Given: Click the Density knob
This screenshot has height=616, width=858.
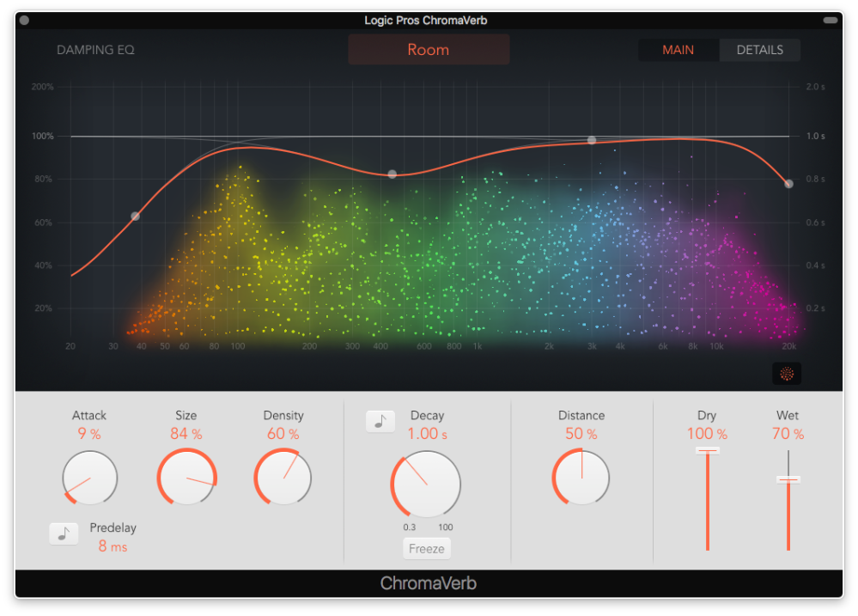Looking at the screenshot, I should coord(283,478).
